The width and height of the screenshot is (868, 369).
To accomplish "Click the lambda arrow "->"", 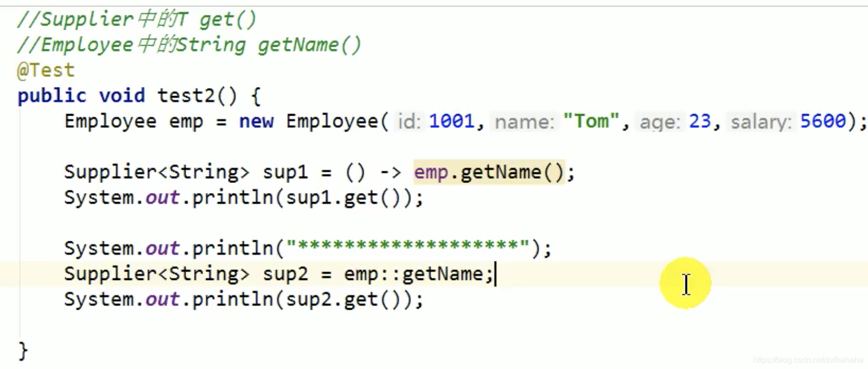I will 391,172.
